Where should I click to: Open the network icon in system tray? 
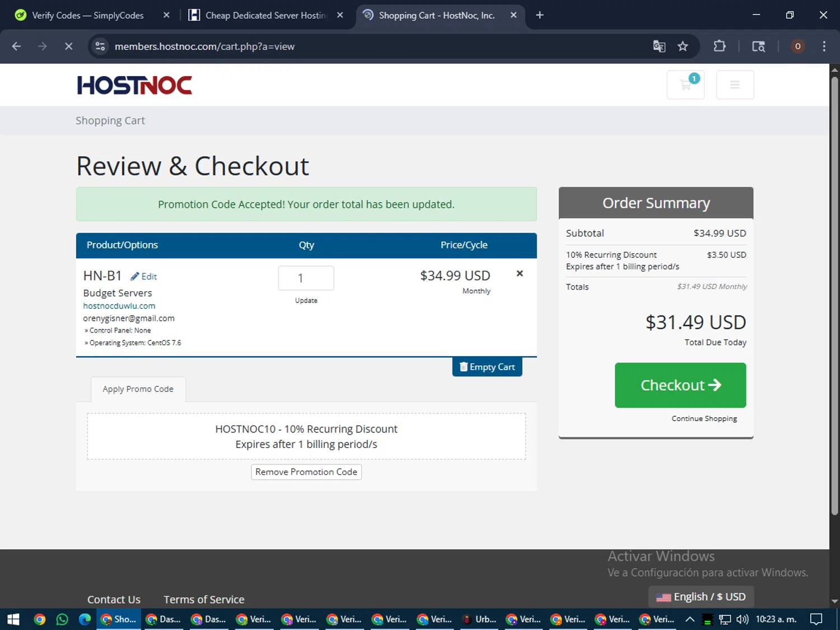[725, 619]
